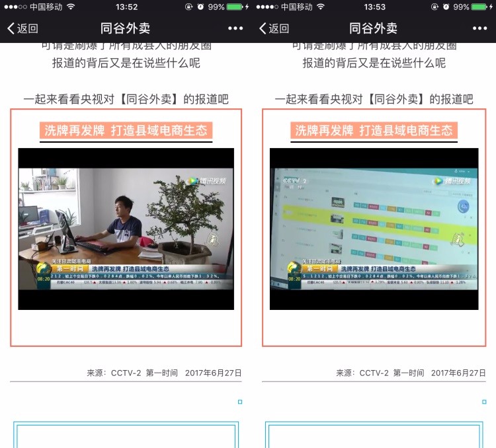Screen dimensions: 496x448
Task: Tap the 腾讯视频 logo on left video
Action: tap(207, 181)
